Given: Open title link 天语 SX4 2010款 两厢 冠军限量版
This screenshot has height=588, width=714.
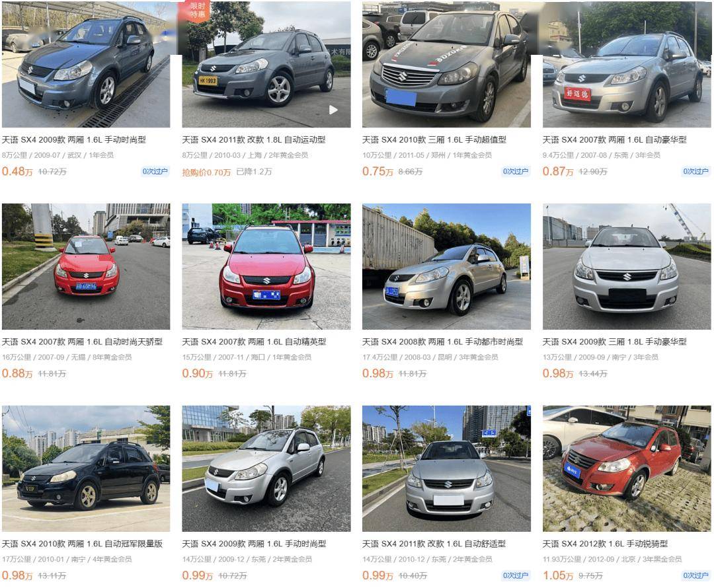Looking at the screenshot, I should click(83, 544).
